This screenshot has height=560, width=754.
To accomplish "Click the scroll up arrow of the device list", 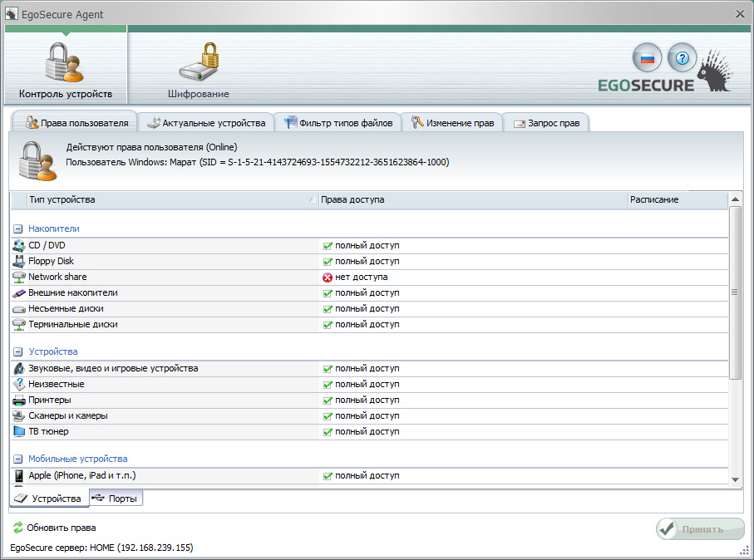I will [x=735, y=199].
